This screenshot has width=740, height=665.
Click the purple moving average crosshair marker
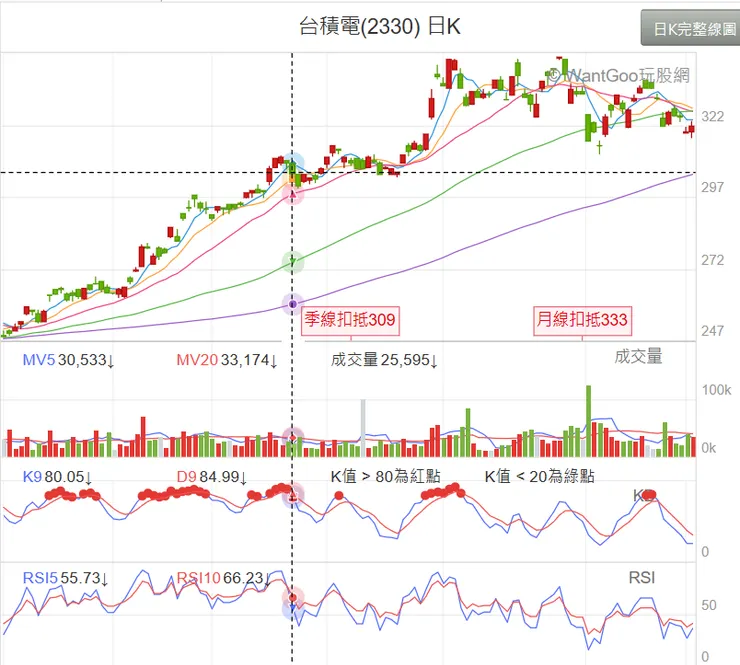point(293,304)
